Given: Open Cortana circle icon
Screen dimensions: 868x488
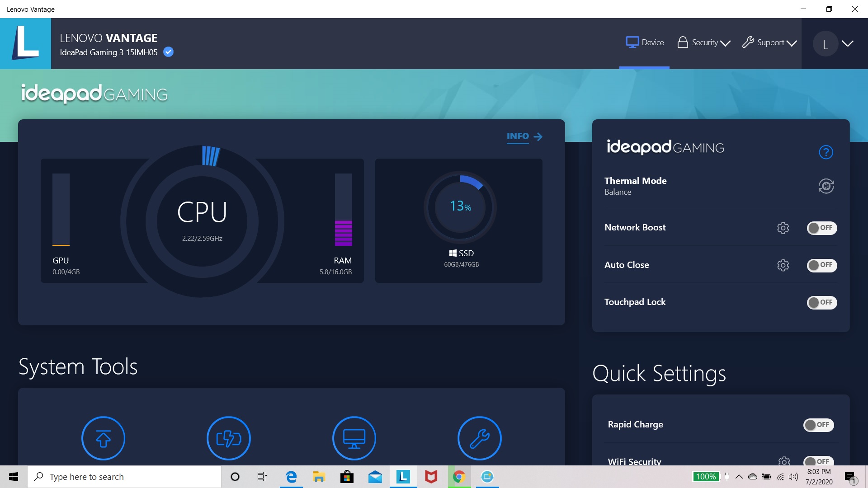Looking at the screenshot, I should tap(235, 477).
